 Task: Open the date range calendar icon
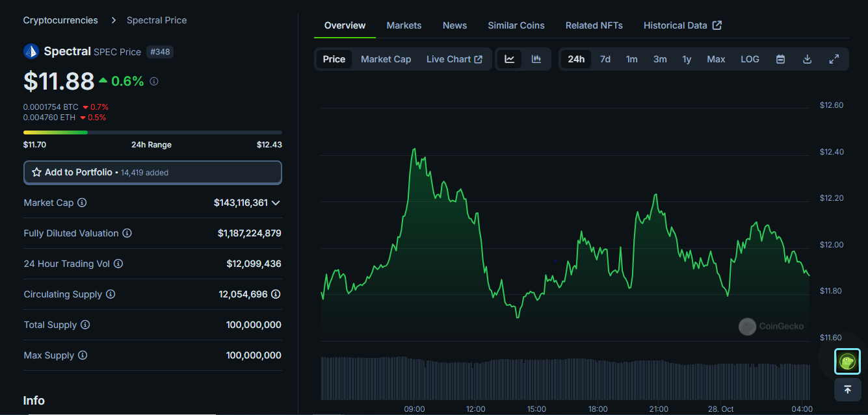pos(780,58)
